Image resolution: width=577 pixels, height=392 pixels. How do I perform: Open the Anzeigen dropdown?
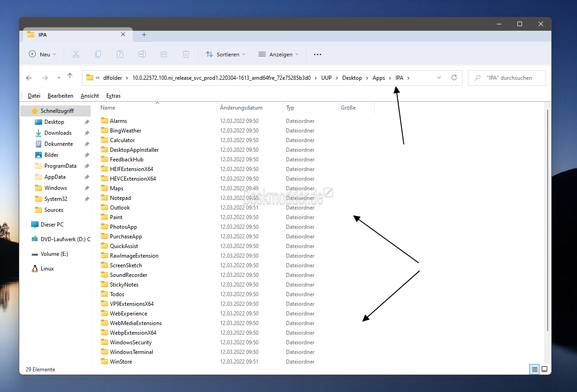(279, 54)
